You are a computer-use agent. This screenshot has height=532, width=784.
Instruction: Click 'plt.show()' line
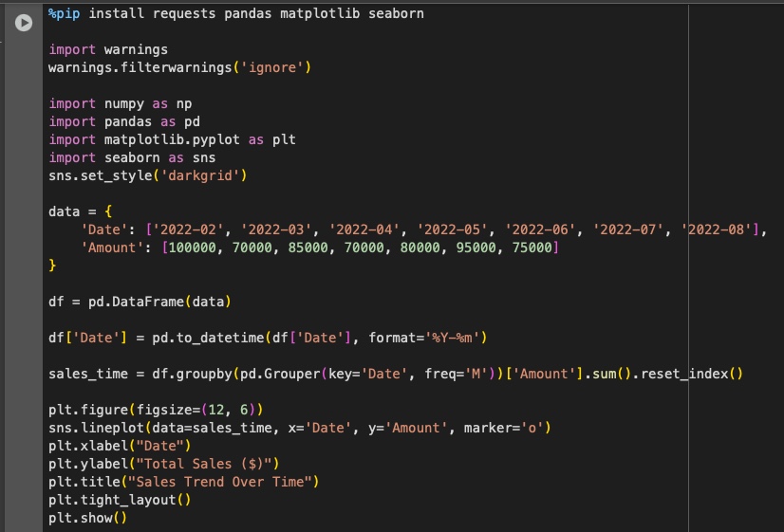[88, 518]
